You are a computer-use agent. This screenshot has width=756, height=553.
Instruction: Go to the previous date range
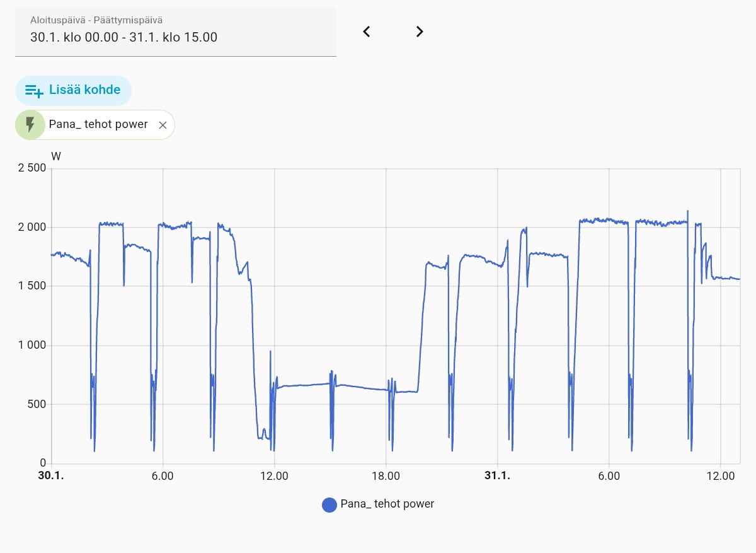coord(367,32)
